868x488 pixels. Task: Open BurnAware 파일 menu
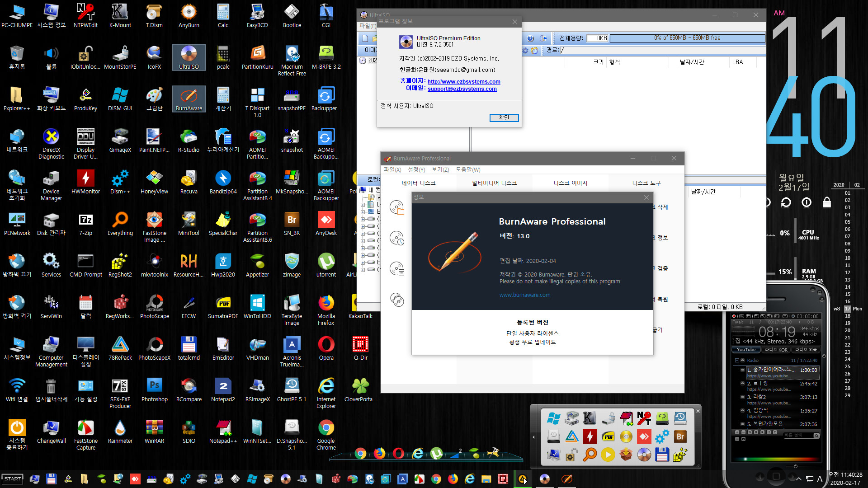click(392, 170)
